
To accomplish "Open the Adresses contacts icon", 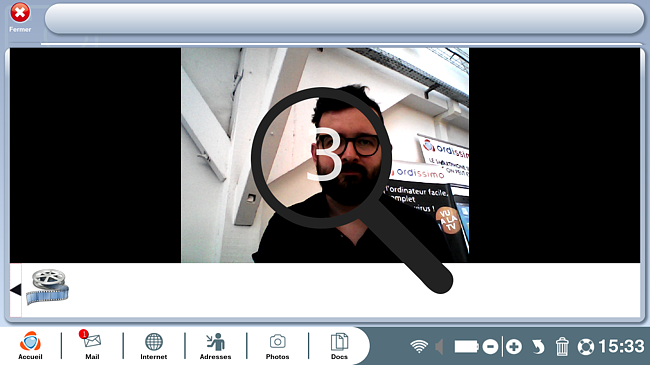I will click(215, 346).
